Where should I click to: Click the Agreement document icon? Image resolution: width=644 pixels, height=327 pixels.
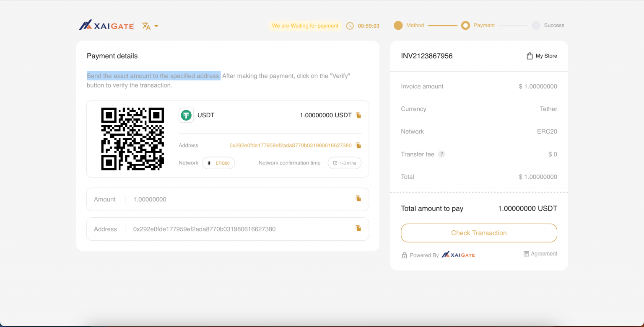[x=526, y=253]
